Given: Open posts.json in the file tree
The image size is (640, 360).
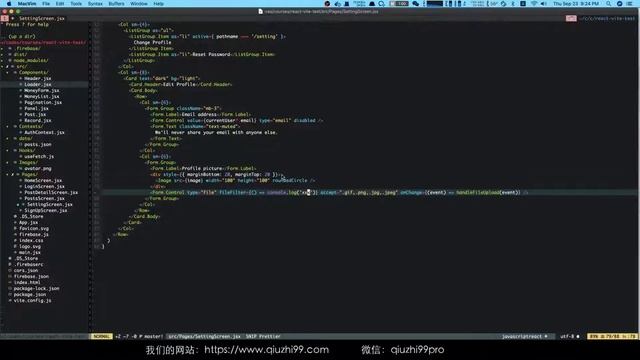Looking at the screenshot, I should coord(38,144).
